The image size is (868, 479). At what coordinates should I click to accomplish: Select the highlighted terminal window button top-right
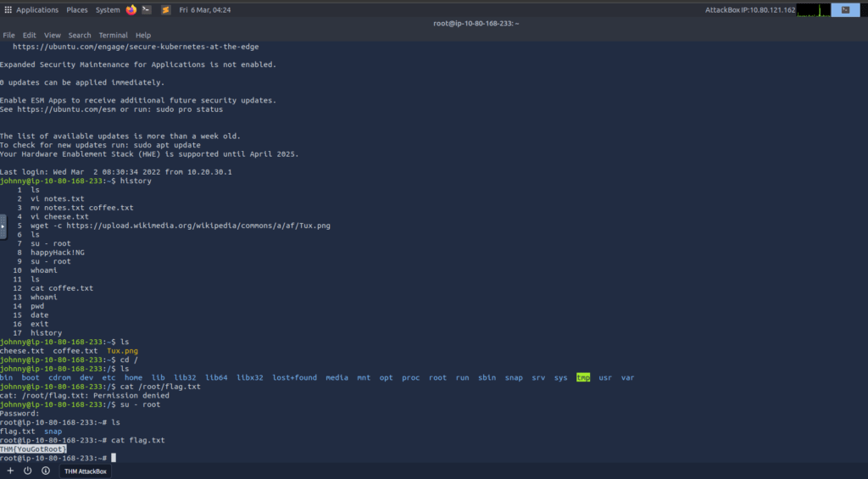(844, 10)
